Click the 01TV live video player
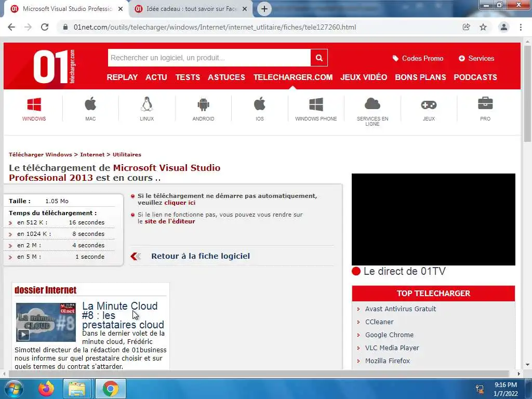 pos(433,220)
